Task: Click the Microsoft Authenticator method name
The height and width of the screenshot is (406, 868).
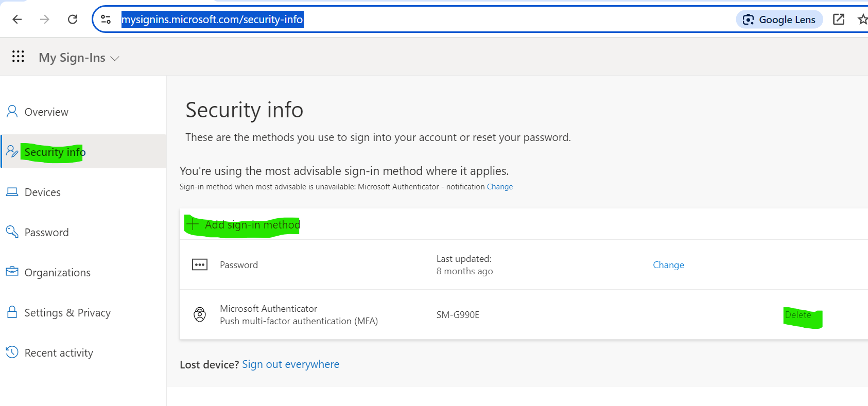Action: click(x=269, y=309)
